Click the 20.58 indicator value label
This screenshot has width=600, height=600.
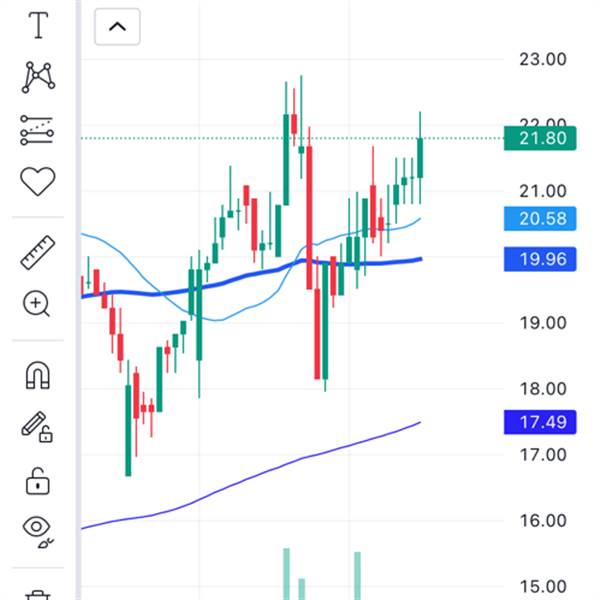pos(540,218)
